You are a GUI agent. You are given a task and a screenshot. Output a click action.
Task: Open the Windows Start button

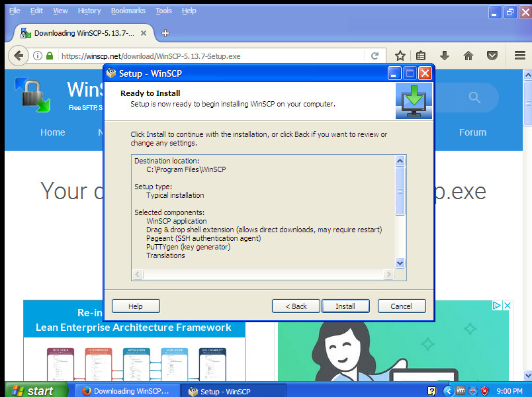[x=36, y=390]
